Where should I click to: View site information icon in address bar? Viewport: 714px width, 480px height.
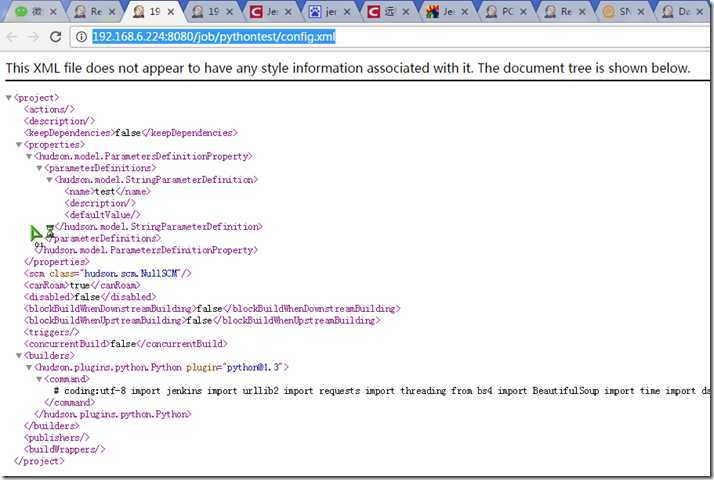pos(82,37)
